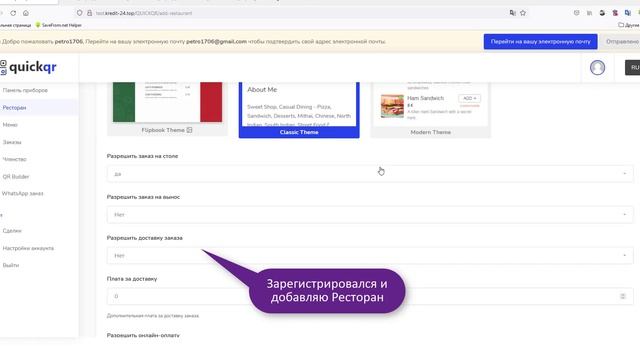
Task: Select Ресторан in the sidebar
Action: click(15, 108)
